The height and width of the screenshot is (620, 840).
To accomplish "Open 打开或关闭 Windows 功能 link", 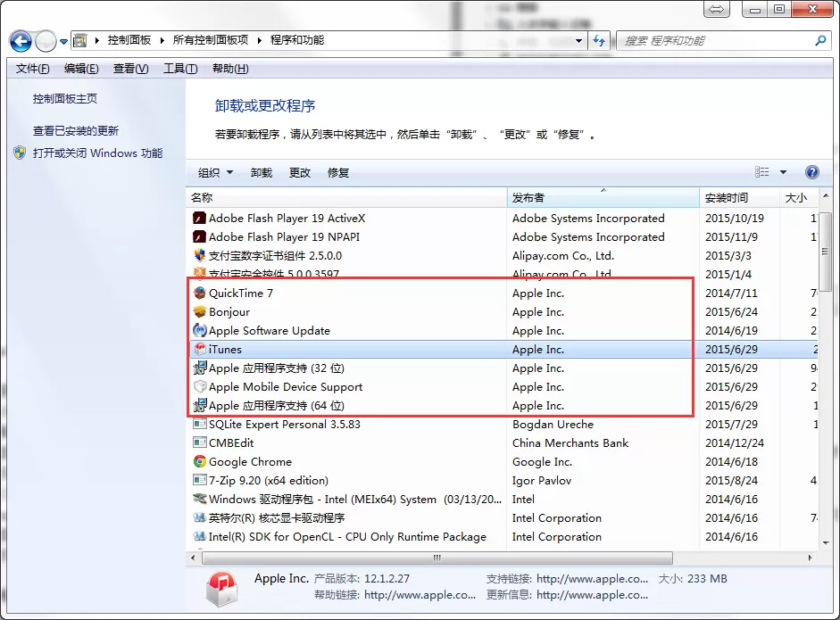I will (x=97, y=153).
